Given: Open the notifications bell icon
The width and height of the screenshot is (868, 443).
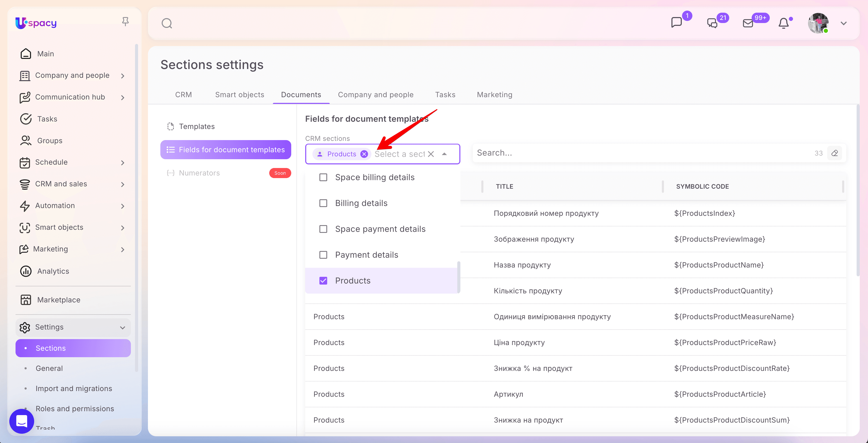Looking at the screenshot, I should click(x=783, y=23).
